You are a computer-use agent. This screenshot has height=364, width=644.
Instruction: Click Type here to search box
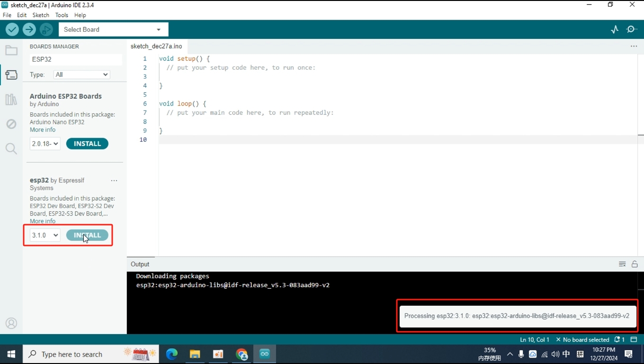91,354
